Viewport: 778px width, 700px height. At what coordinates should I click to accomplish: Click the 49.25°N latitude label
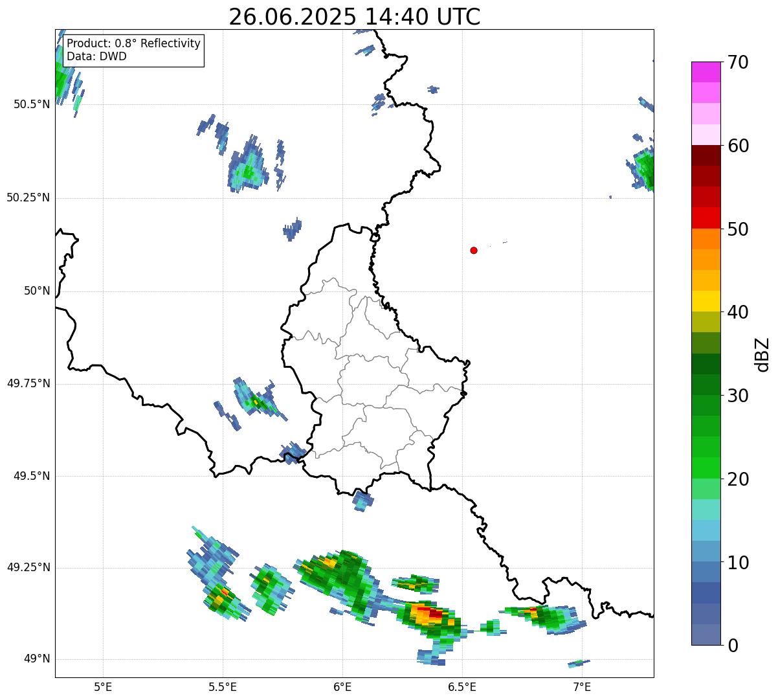click(x=28, y=567)
